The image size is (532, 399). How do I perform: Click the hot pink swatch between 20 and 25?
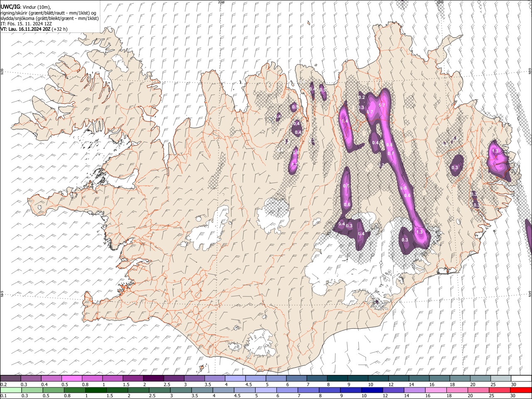click(478, 390)
